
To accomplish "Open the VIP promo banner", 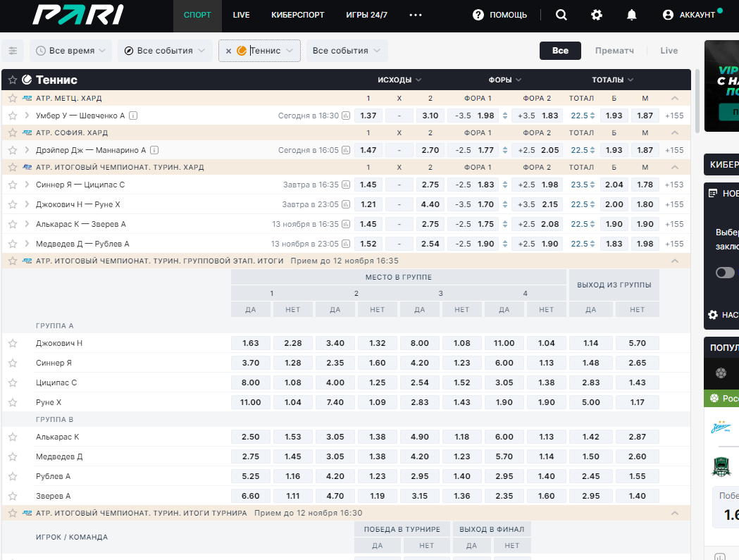I will (721, 86).
